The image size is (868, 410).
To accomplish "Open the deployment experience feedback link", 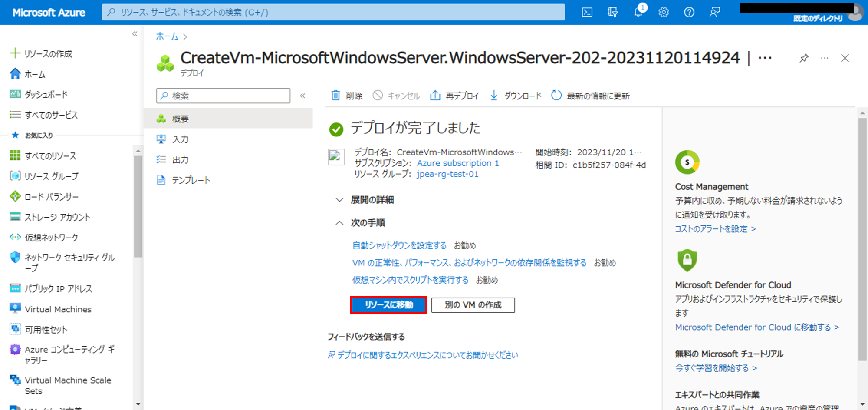I will (423, 355).
